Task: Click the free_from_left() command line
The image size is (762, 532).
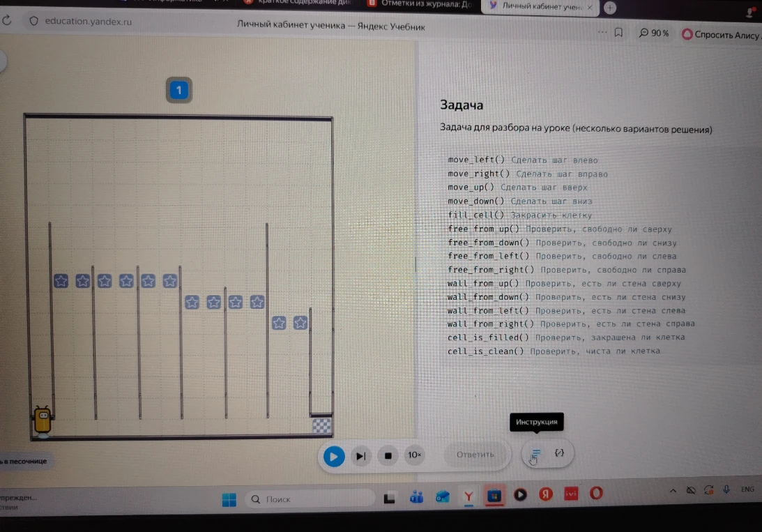Action: 563,256
